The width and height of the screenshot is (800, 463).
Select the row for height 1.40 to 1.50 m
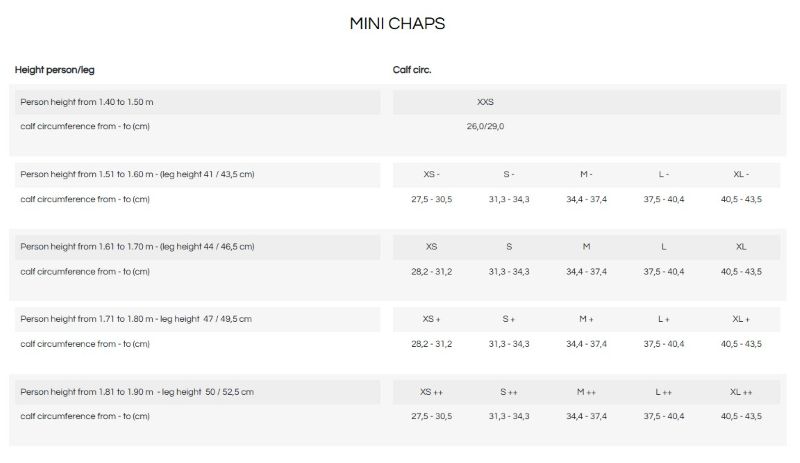click(87, 102)
